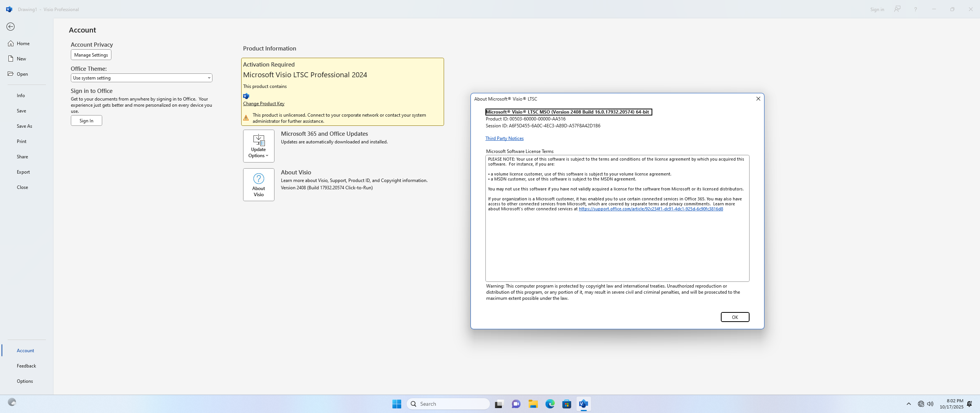Expand the Office Theme combo box
Viewport: 980px width, 413px height.
[141, 78]
